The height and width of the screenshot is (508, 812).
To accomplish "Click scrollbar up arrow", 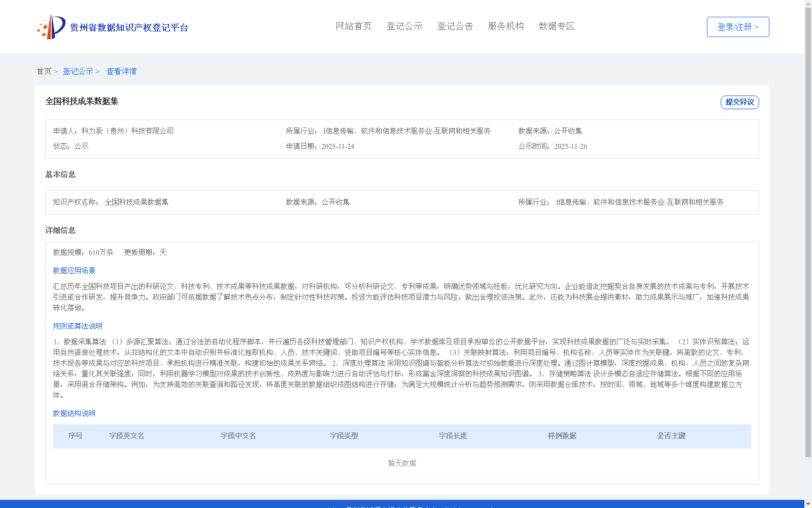I will pos(808,4).
